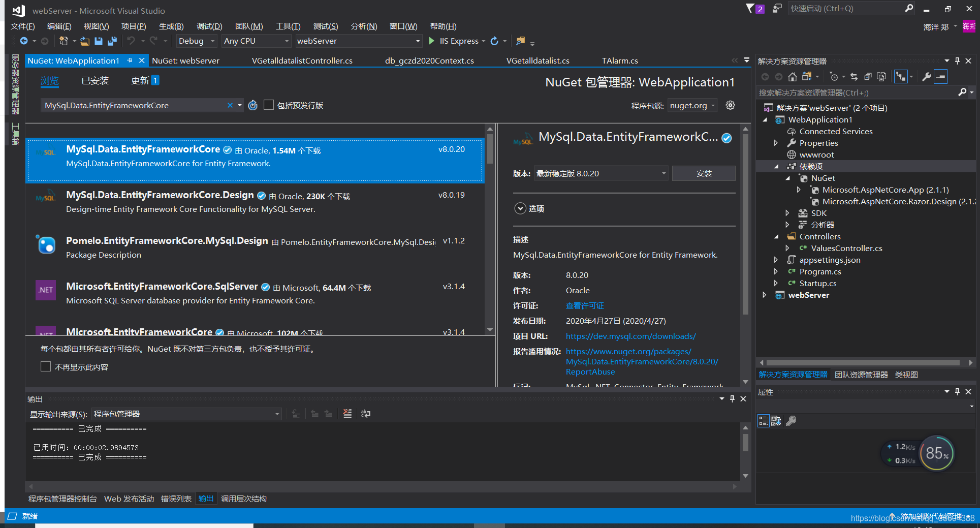Open the Tools (工具) menu
This screenshot has height=528, width=980.
[x=288, y=26]
